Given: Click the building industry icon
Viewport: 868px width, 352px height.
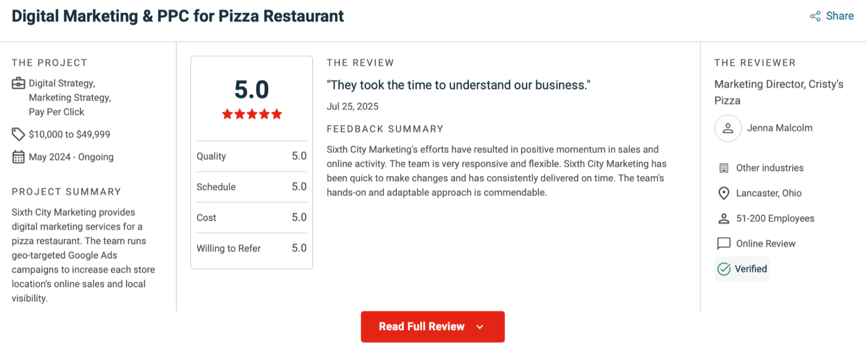Looking at the screenshot, I should tap(724, 168).
